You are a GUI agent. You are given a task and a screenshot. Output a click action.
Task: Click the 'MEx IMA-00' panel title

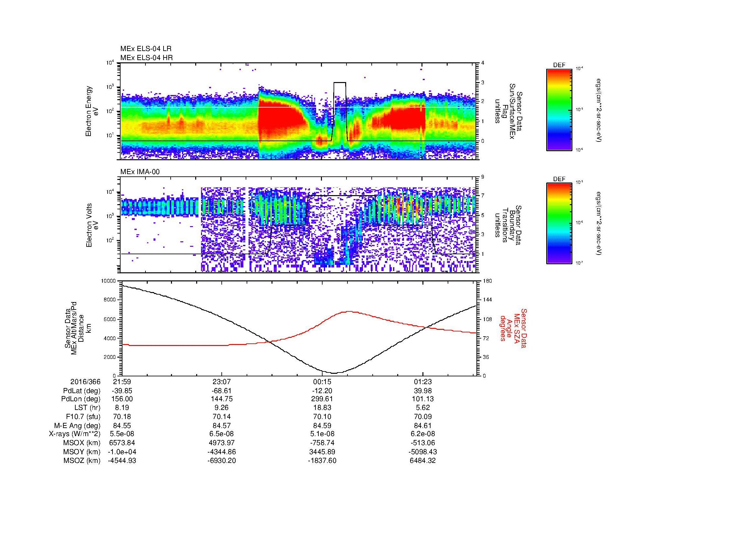140,172
